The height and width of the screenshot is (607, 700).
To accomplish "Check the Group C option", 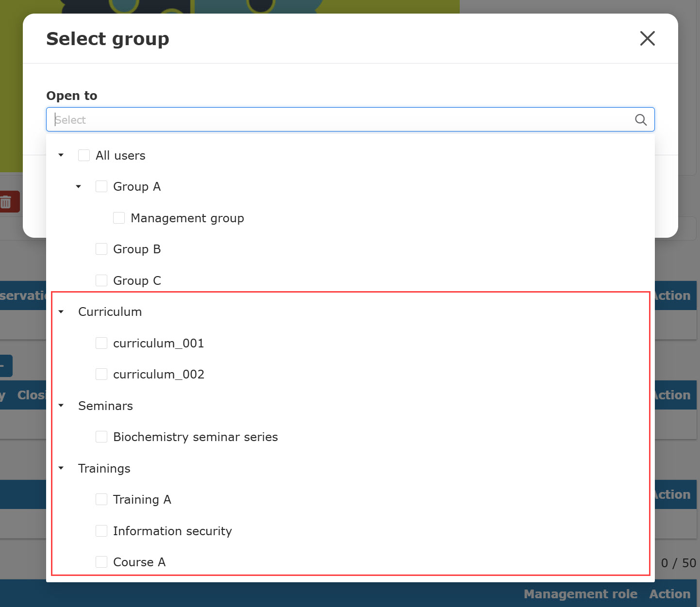I will point(101,280).
